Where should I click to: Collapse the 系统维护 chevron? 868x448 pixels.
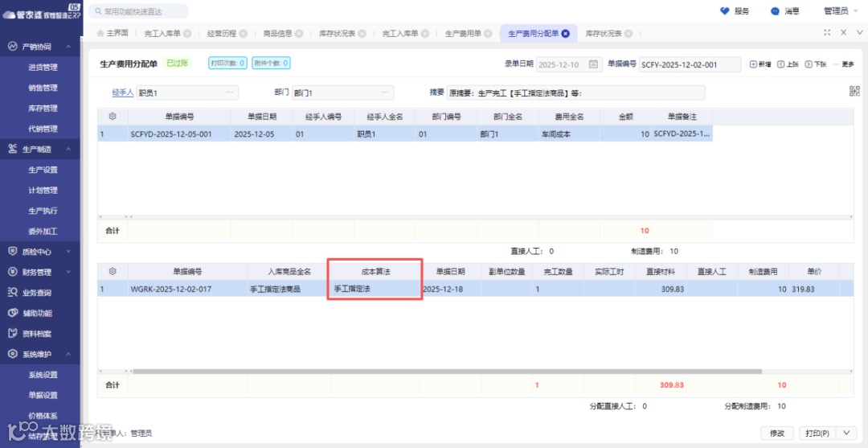[68, 354]
